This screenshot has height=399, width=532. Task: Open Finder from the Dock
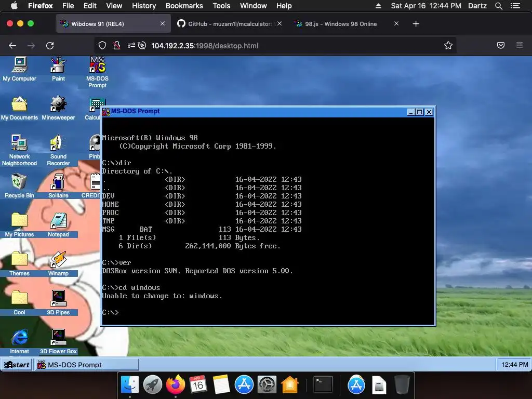click(129, 384)
